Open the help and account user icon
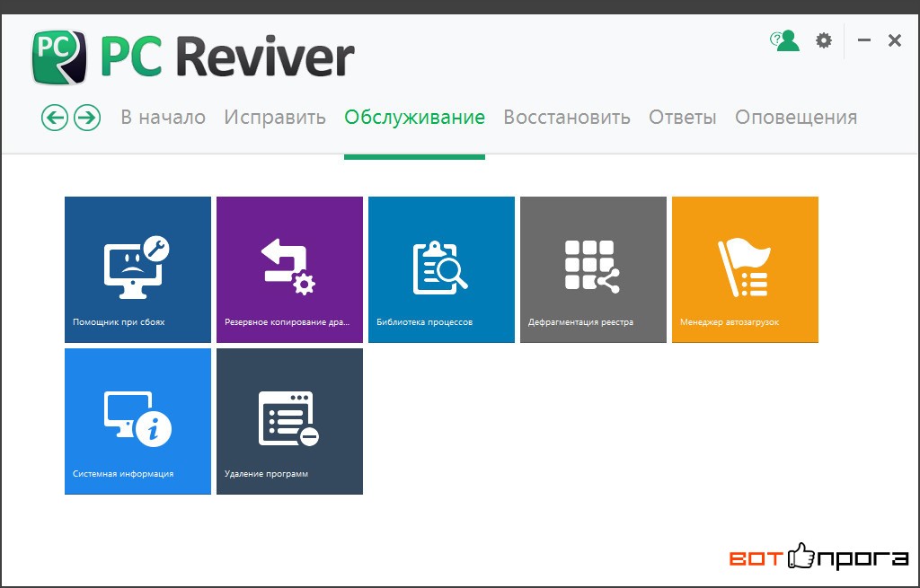Screen dimensions: 920x588 pyautogui.click(x=784, y=40)
